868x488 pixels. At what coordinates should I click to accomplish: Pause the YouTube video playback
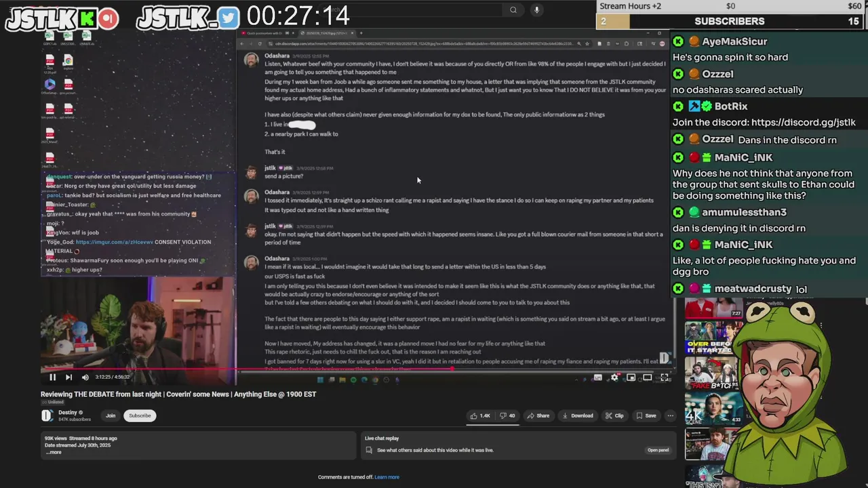coord(52,378)
